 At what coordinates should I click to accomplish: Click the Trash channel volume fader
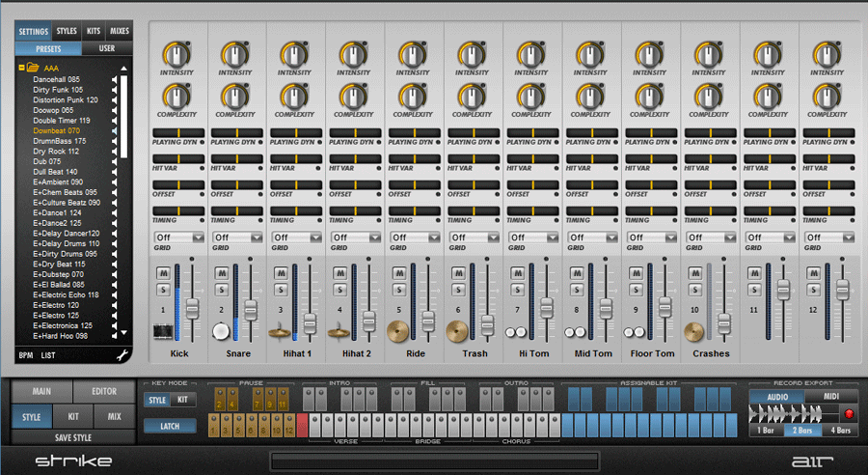click(487, 322)
